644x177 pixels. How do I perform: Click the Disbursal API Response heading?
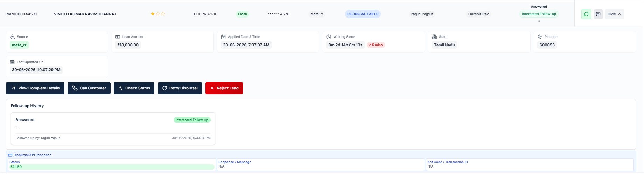[32, 155]
